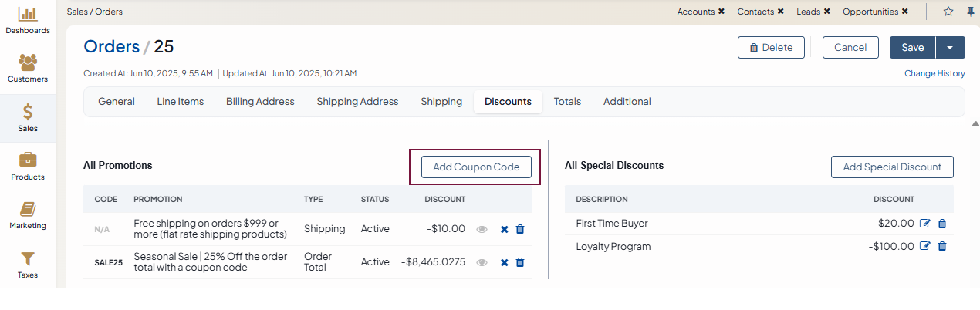The height and width of the screenshot is (310, 980).
Task: Remove the free shipping promotion with X
Action: pos(504,229)
